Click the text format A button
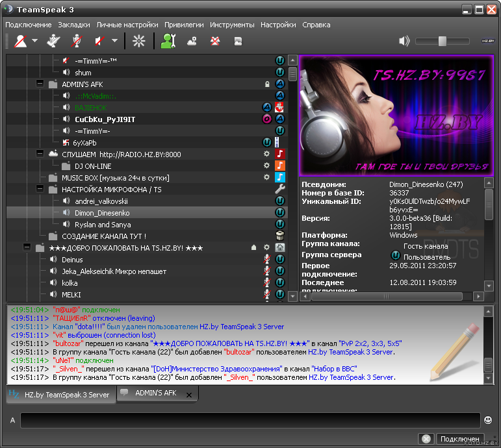 pos(12,420)
